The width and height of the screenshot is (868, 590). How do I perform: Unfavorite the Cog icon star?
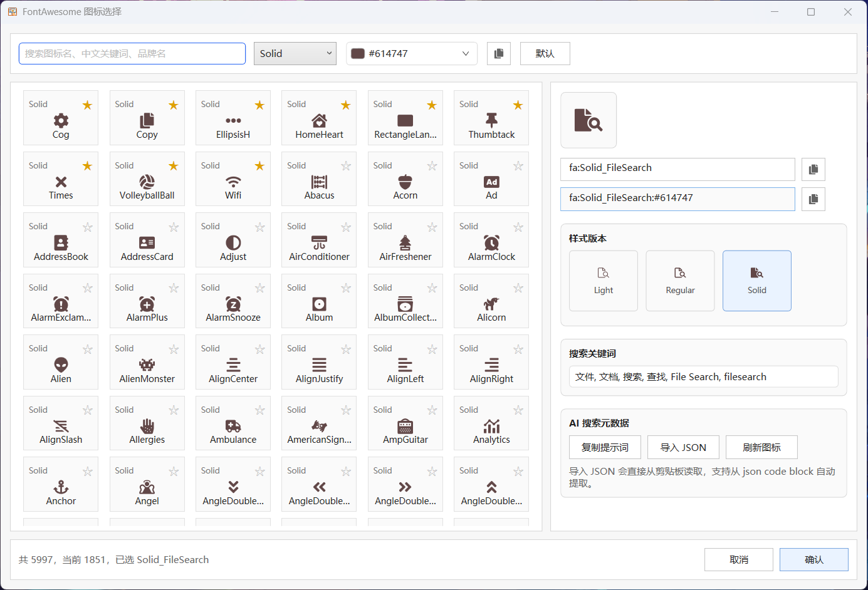[x=87, y=105]
